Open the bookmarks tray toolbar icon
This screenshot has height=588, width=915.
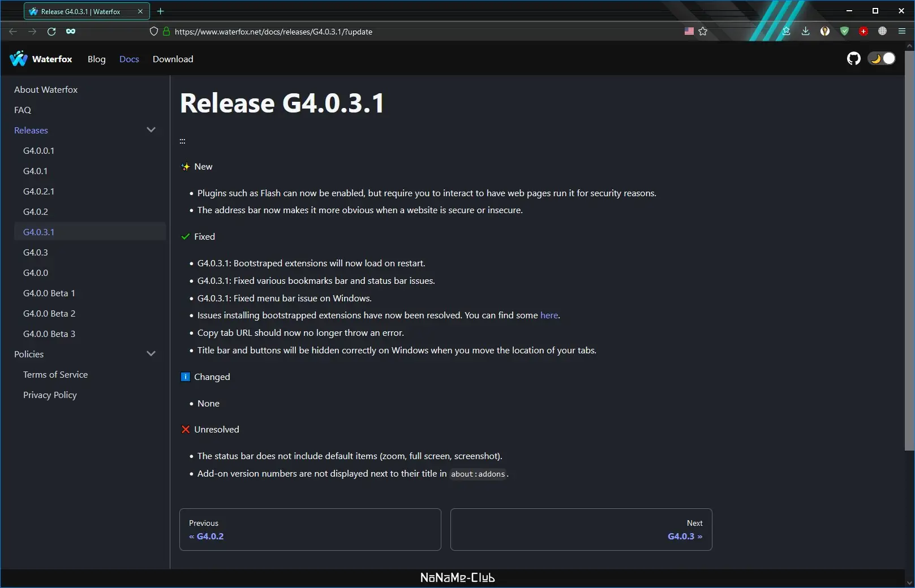[x=786, y=31]
